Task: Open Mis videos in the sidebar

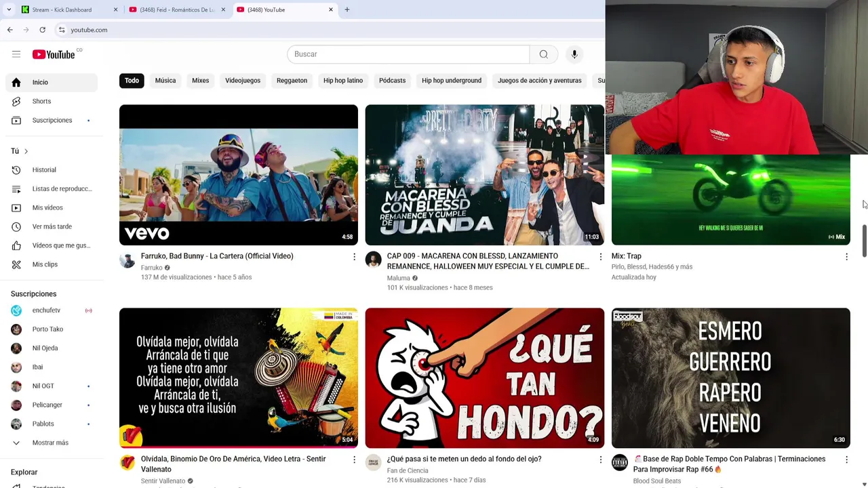Action: [x=52, y=207]
